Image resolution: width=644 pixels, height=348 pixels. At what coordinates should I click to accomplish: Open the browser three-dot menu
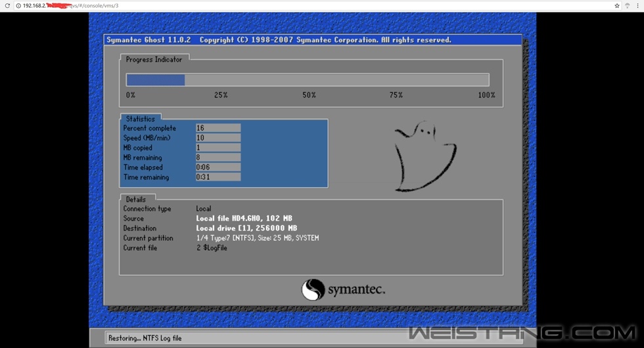(x=638, y=6)
